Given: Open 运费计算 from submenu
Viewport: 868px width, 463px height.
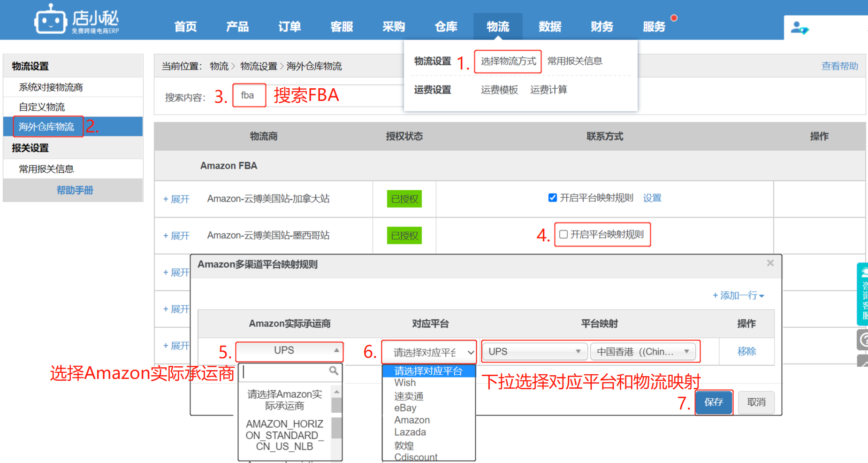Looking at the screenshot, I should click(548, 90).
